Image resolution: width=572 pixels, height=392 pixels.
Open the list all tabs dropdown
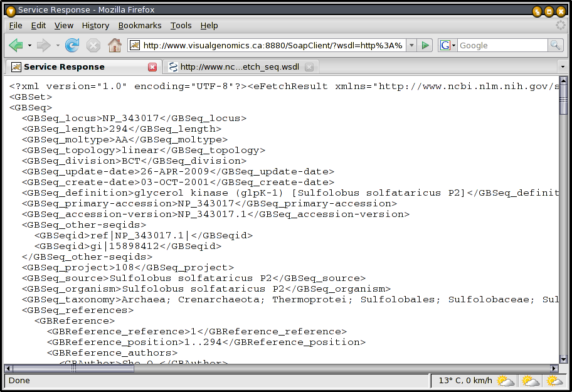click(x=562, y=67)
